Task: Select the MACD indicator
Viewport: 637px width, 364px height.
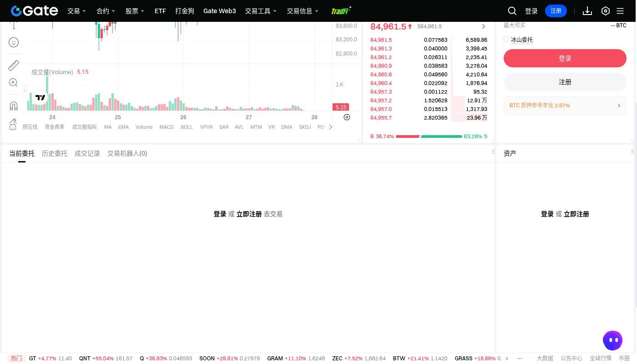Action: 167,127
